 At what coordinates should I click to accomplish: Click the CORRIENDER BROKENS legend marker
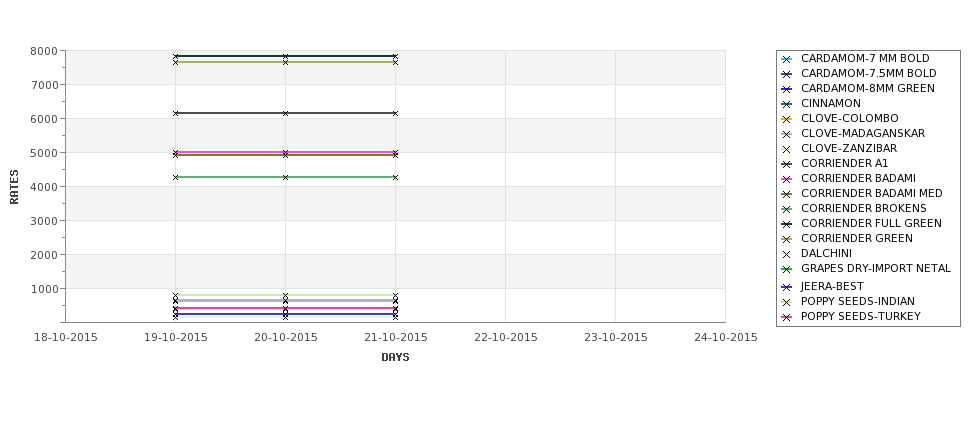click(x=787, y=210)
